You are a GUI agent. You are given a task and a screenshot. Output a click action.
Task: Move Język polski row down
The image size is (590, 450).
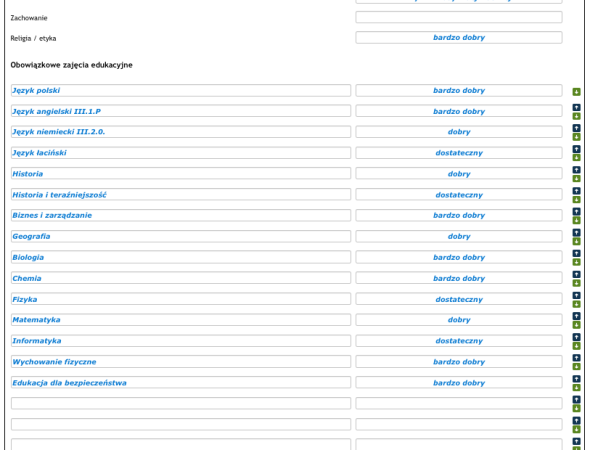[x=576, y=92]
